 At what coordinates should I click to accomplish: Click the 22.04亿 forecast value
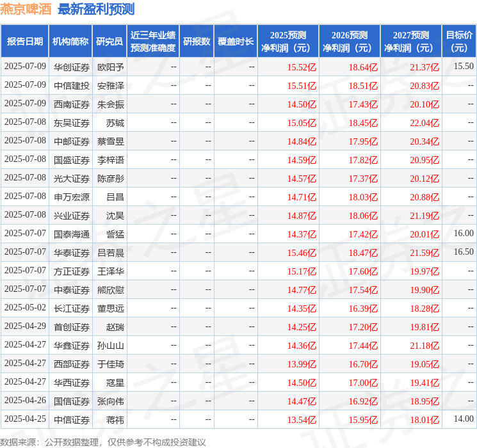coord(424,123)
